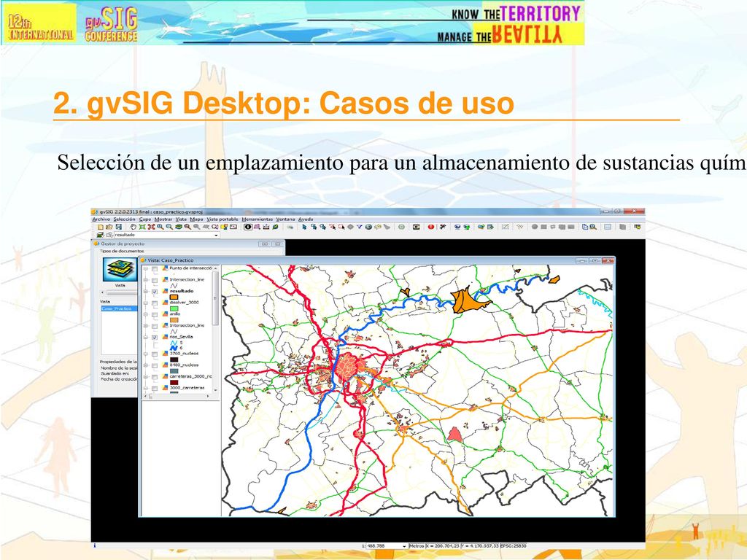
Task: Select the Zoom in magnifier tool
Action: [160, 227]
